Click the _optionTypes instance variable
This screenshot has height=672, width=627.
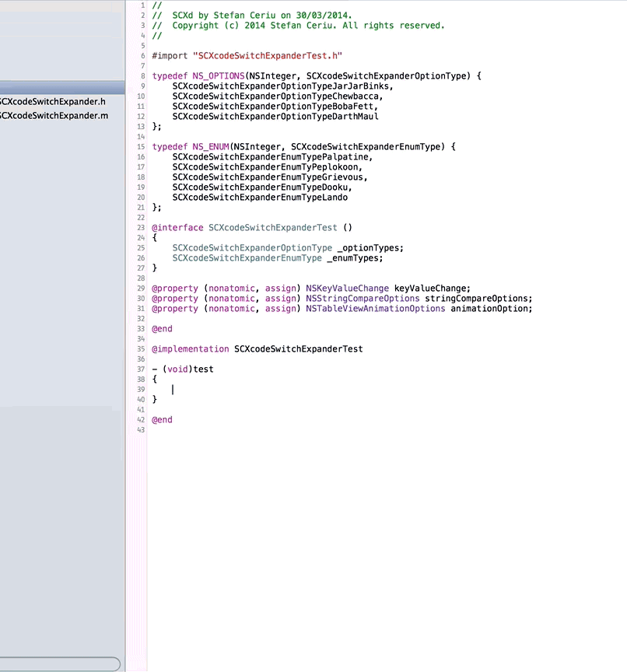[370, 247]
